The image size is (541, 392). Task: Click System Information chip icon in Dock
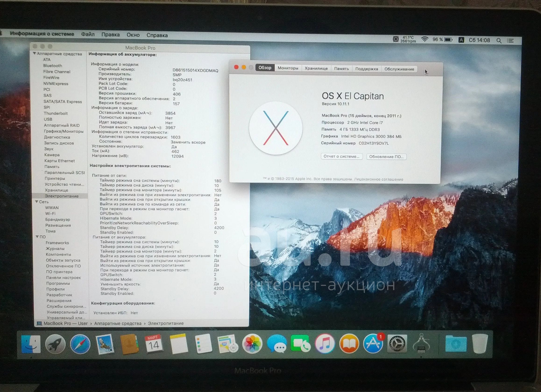[x=421, y=343]
